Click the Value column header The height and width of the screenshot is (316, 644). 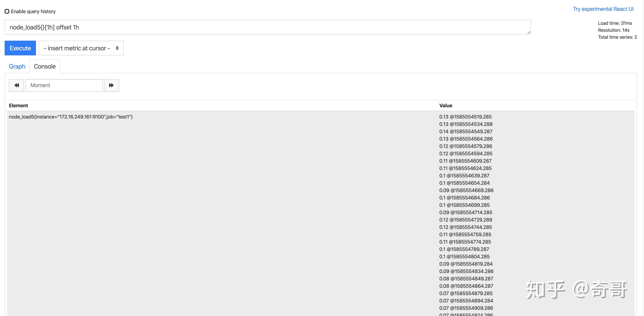tap(446, 105)
